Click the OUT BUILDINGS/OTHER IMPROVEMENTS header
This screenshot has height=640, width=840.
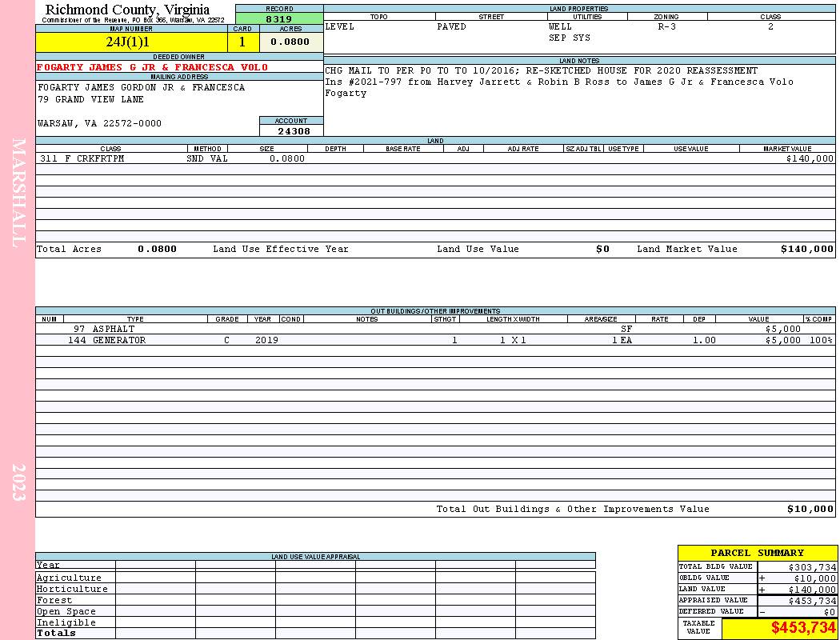435,311
